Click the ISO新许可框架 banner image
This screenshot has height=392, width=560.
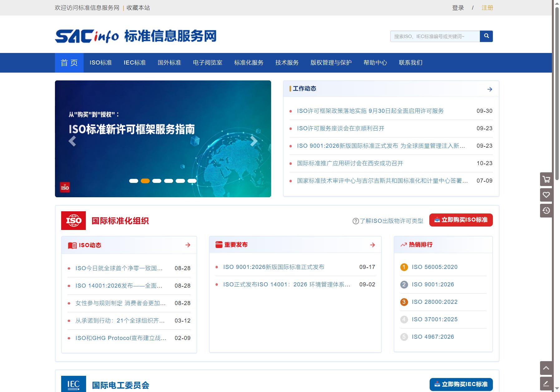(x=163, y=139)
